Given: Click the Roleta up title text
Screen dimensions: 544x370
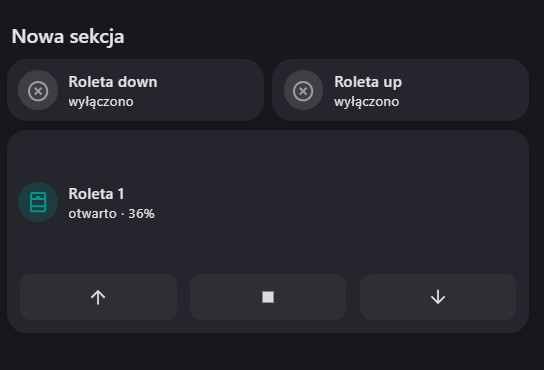Looking at the screenshot, I should (x=368, y=83).
